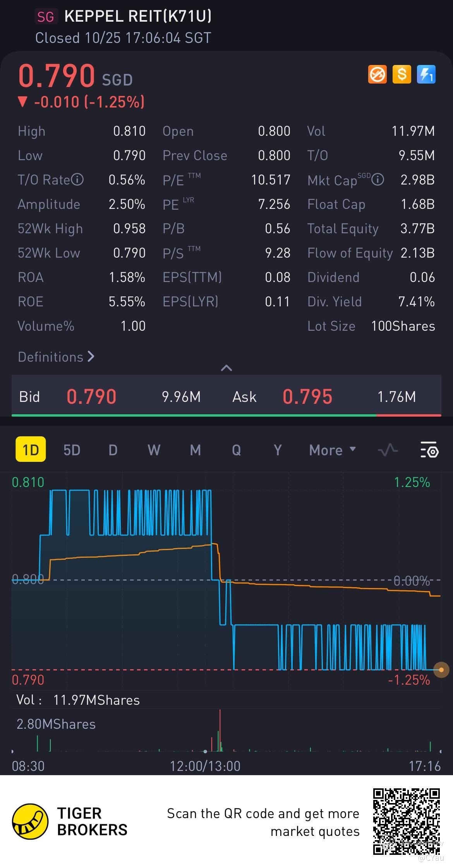Open Definitions with the chevron arrow

(x=56, y=357)
